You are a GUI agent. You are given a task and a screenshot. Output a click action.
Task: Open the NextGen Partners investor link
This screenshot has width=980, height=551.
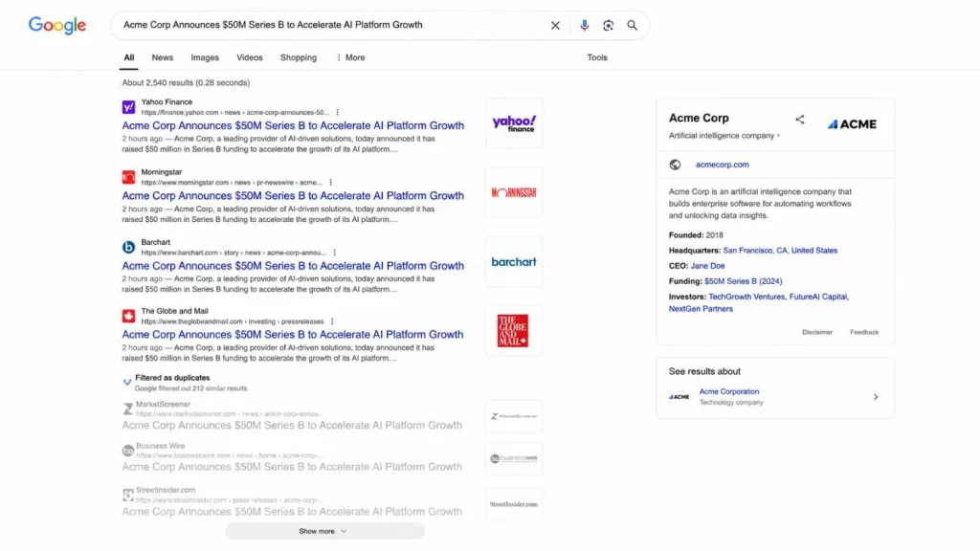701,309
